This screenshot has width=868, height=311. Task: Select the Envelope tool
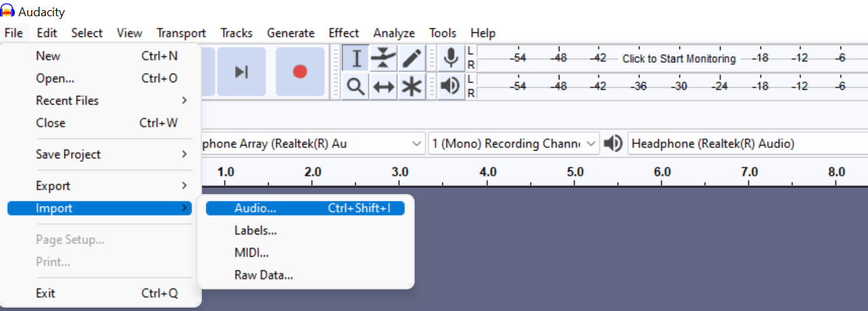[x=384, y=59]
